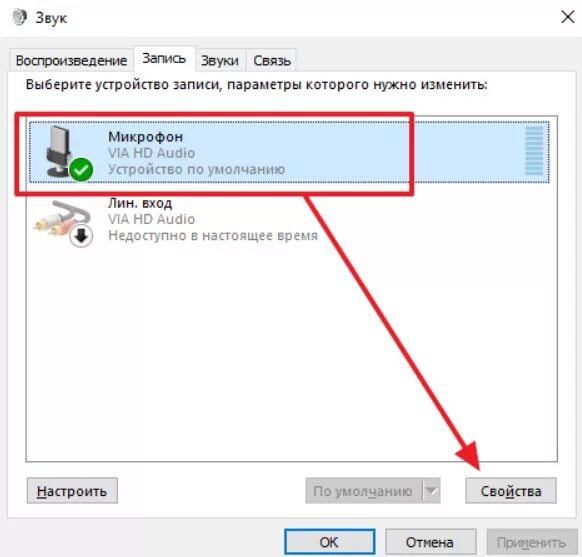
Task: Click the Лин. вход RCA cable icon
Action: [x=61, y=219]
